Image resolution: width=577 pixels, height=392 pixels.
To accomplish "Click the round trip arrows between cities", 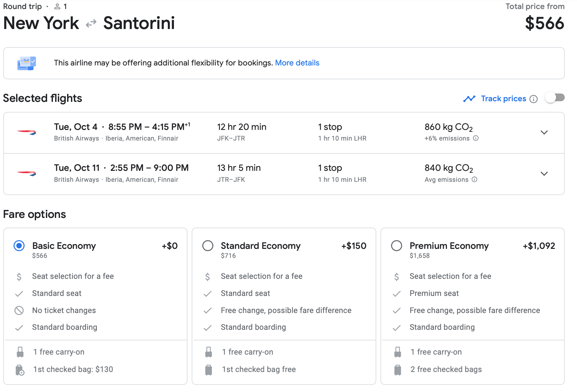I will 91,24.
